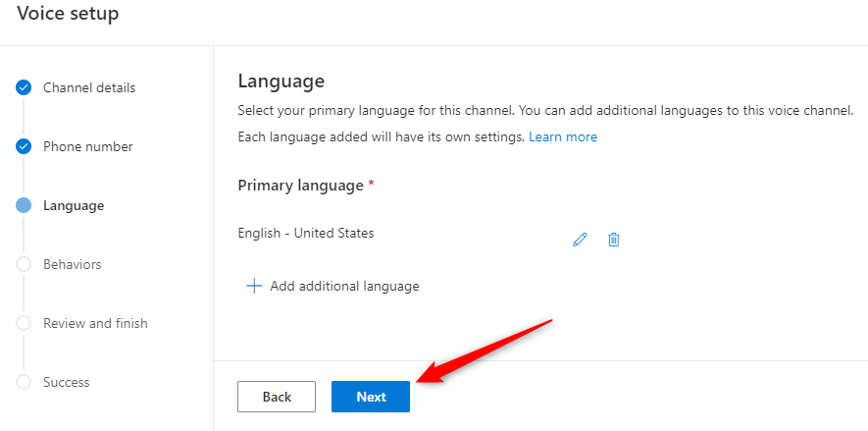The height and width of the screenshot is (431, 868).
Task: Click the Add additional language text
Action: (x=344, y=287)
